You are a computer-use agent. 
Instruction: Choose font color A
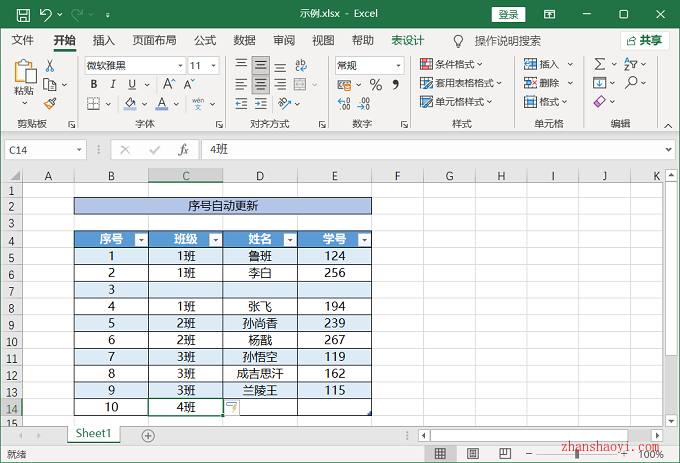(162, 104)
